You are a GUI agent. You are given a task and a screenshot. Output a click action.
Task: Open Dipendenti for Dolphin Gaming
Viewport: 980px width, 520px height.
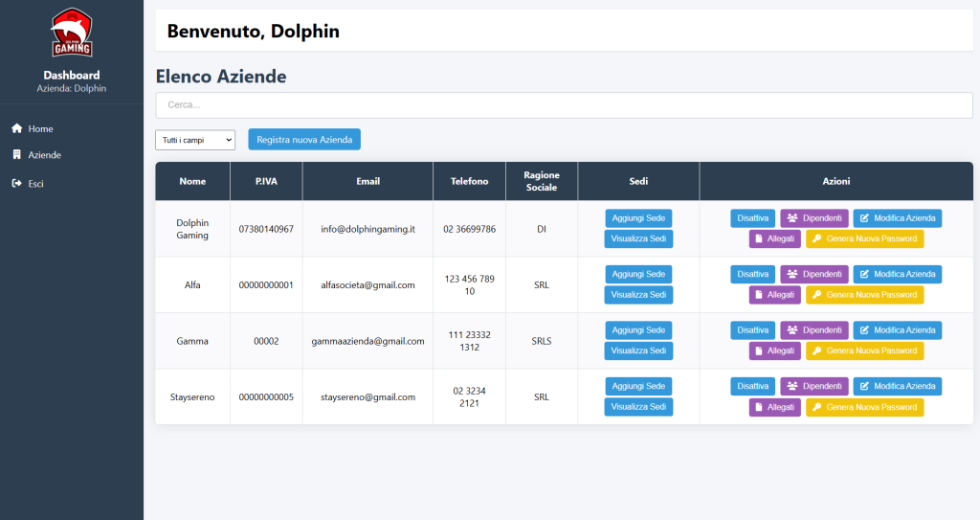point(814,217)
